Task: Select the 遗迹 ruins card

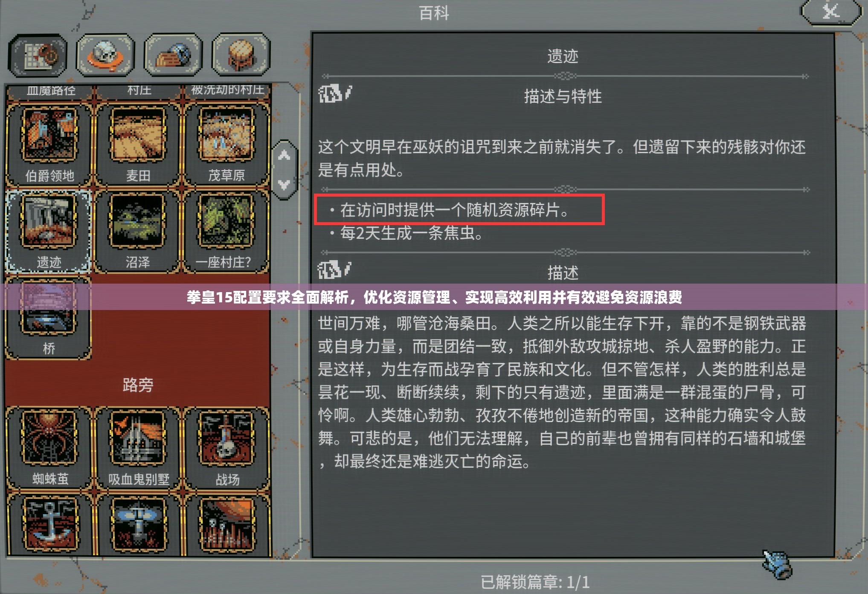Action: pos(49,231)
